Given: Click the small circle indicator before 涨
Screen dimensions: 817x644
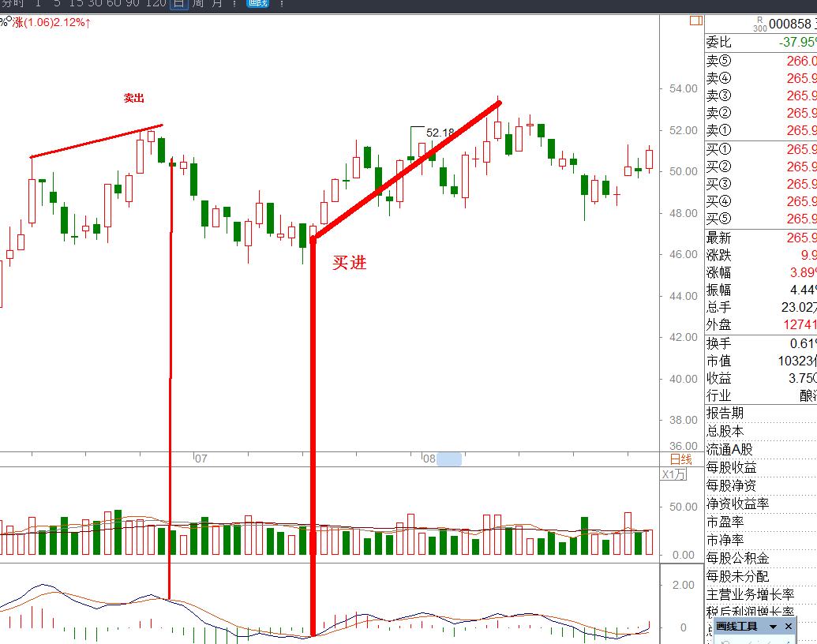Looking at the screenshot, I should (9, 20).
